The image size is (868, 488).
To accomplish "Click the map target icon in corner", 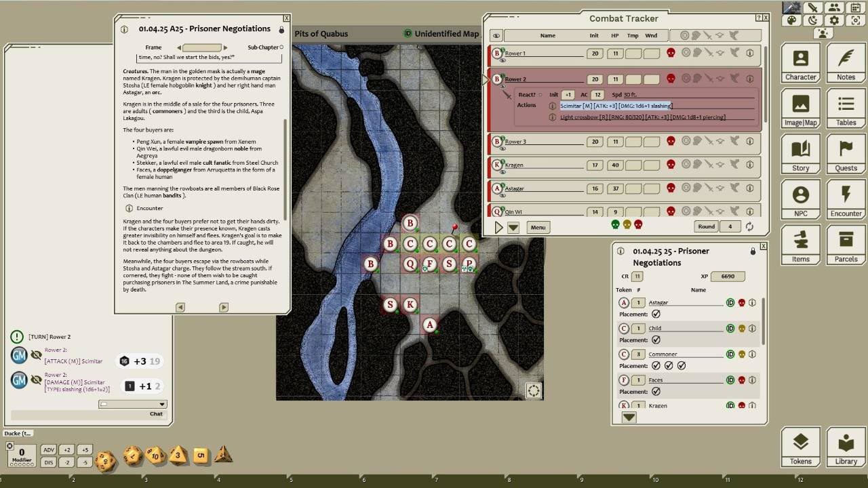I will click(x=534, y=390).
